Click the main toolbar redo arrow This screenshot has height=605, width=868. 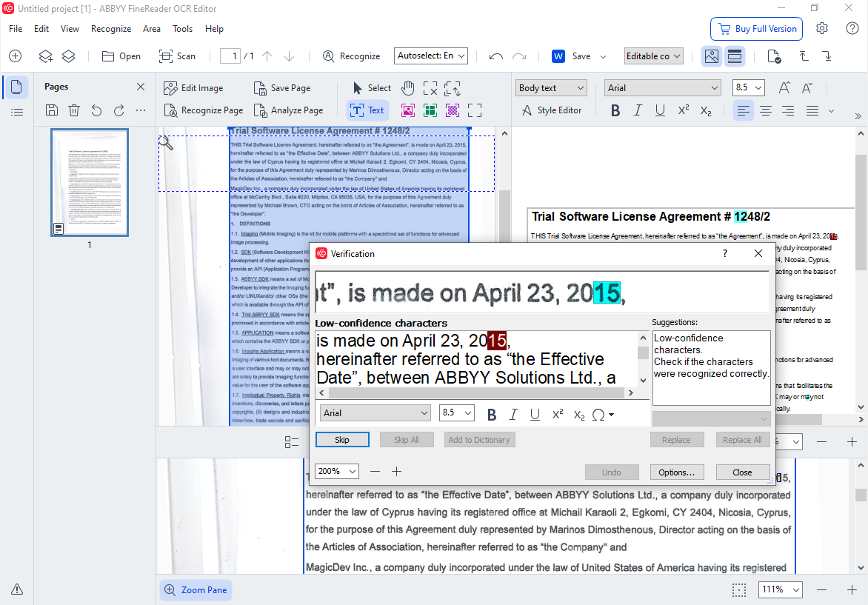pyautogui.click(x=519, y=56)
